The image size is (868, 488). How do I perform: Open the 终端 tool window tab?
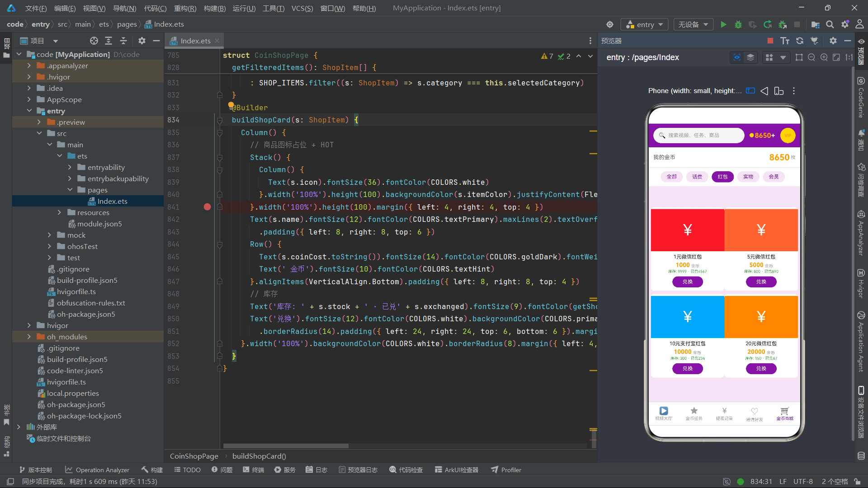(x=253, y=470)
